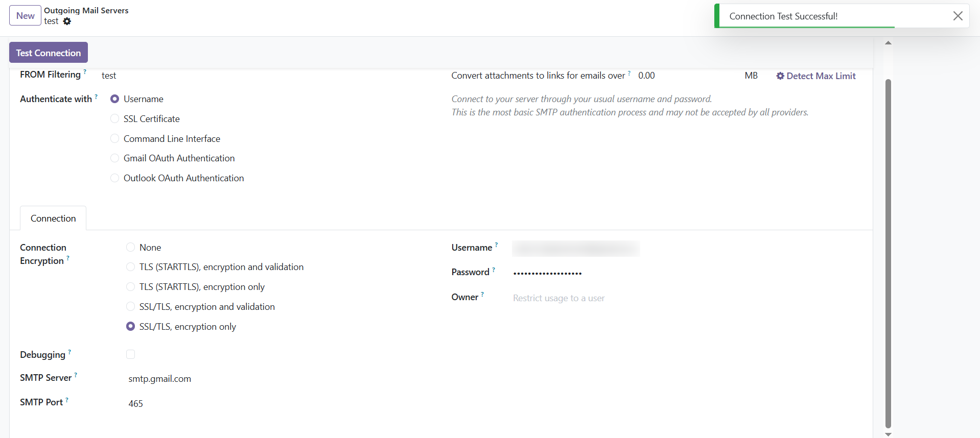Choose Gmail OAuth Authentication option
This screenshot has height=438, width=980.
tap(115, 158)
